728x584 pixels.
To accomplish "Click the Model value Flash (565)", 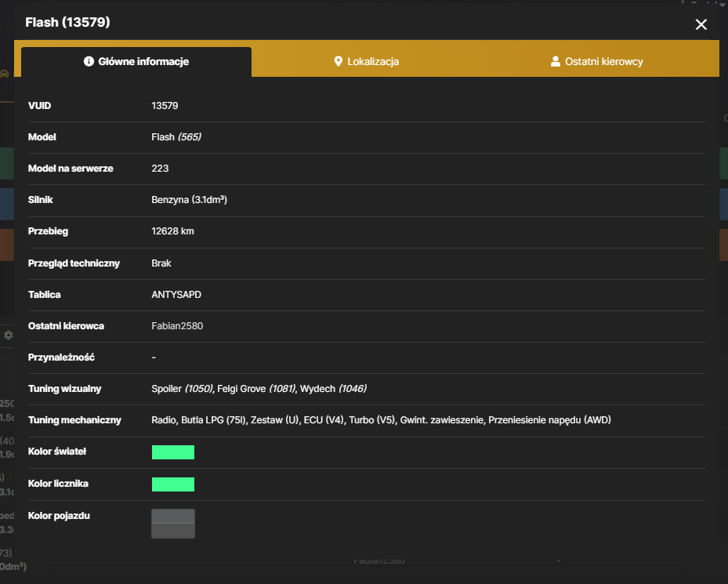I will click(x=176, y=137).
